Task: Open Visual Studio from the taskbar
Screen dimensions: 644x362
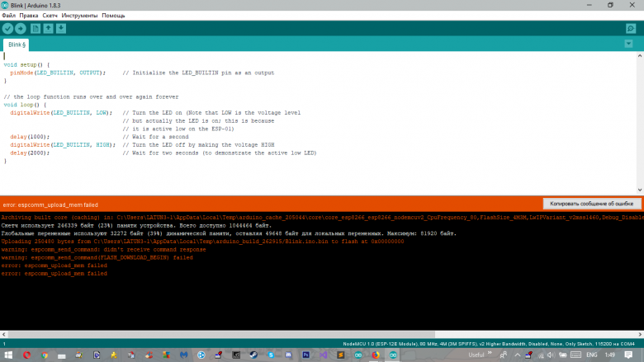Action: click(x=323, y=355)
